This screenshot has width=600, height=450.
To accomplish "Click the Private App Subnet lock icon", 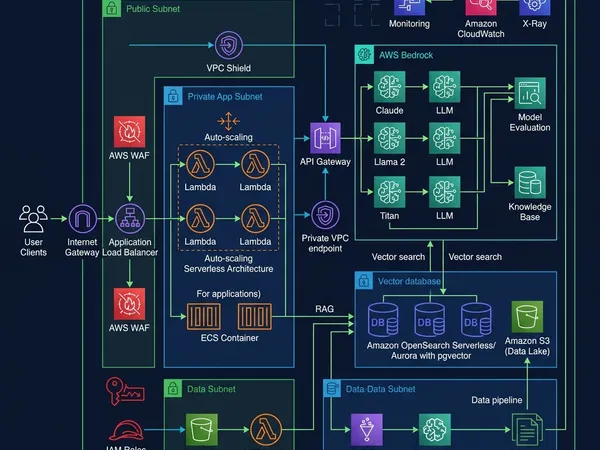I will click(x=173, y=96).
